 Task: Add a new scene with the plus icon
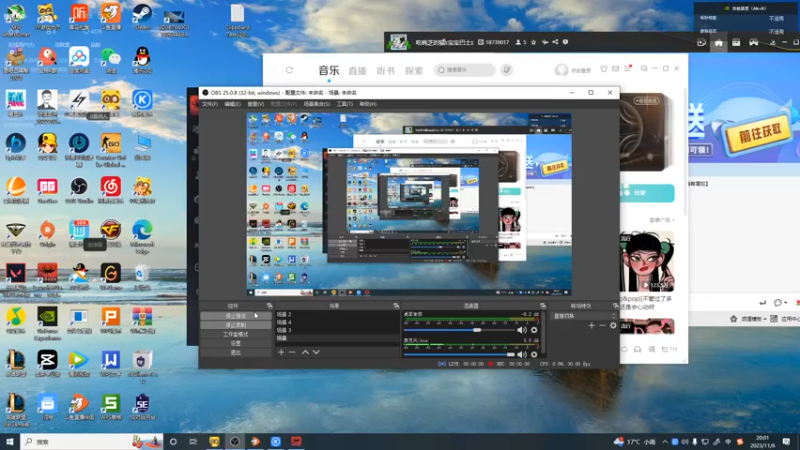(x=281, y=352)
